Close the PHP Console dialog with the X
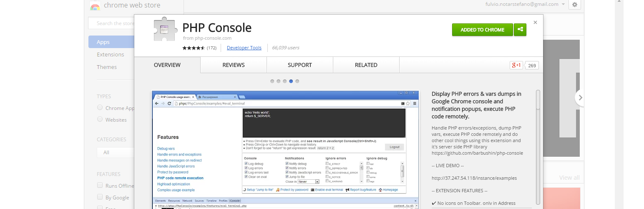This screenshot has height=209, width=644. pos(535,23)
